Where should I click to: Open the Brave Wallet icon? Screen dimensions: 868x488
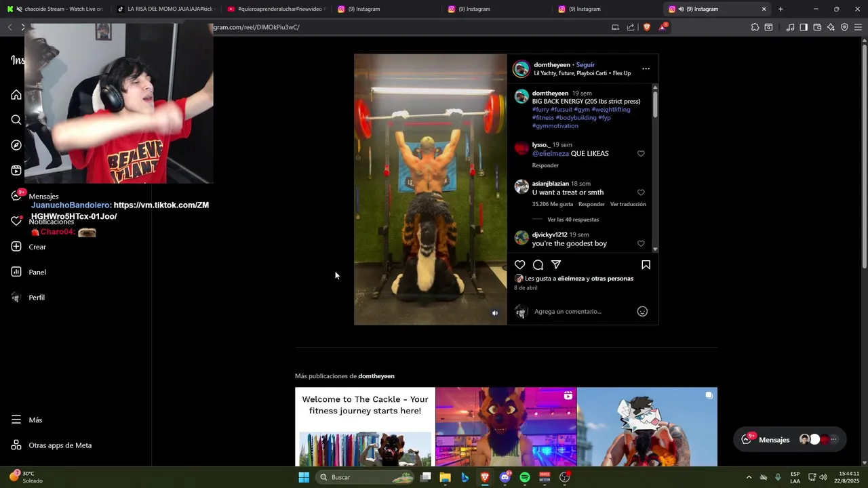(817, 27)
